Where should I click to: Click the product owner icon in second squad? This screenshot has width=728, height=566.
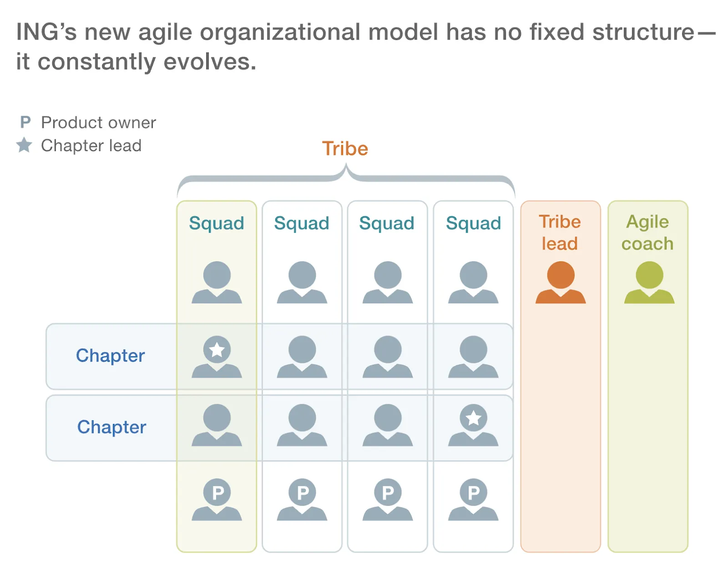pyautogui.click(x=302, y=500)
